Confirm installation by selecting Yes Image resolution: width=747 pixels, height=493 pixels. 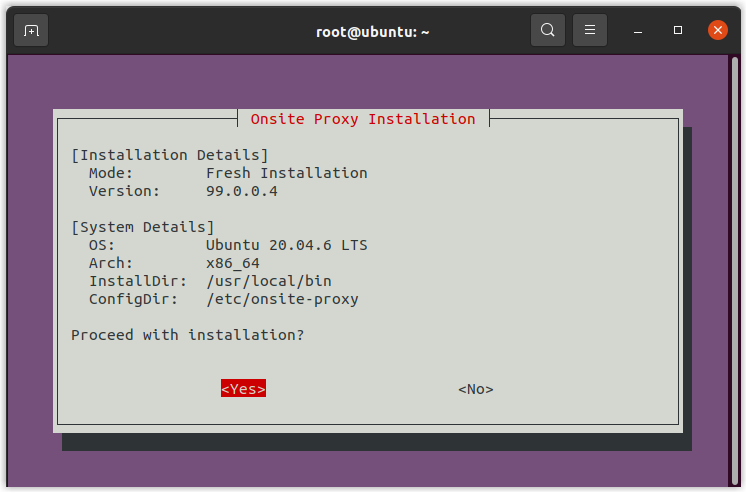[243, 389]
